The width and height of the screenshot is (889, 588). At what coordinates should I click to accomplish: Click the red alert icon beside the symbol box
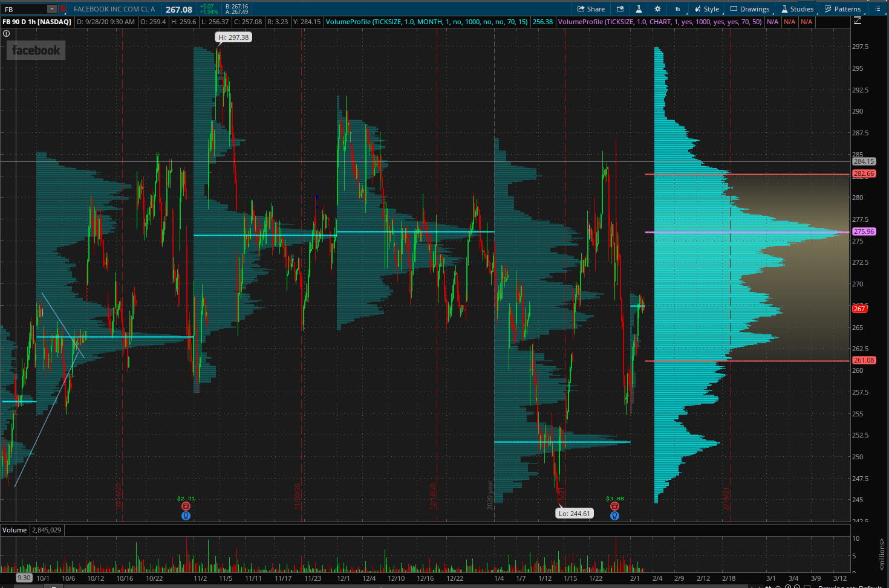(62, 9)
